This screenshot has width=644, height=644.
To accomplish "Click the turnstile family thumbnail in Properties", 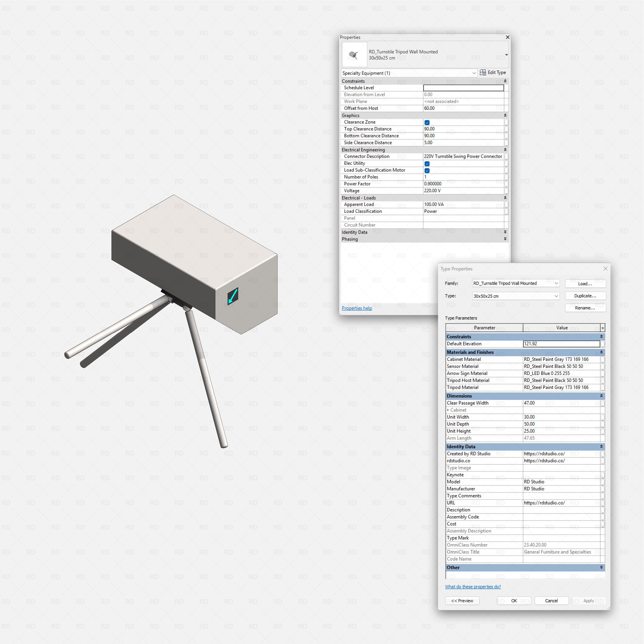I will 354,55.
